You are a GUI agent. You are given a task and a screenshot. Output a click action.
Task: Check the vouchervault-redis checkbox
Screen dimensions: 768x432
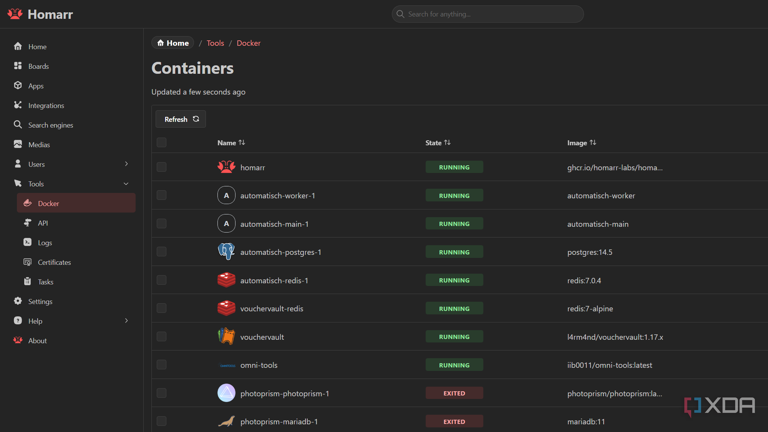coord(162,308)
